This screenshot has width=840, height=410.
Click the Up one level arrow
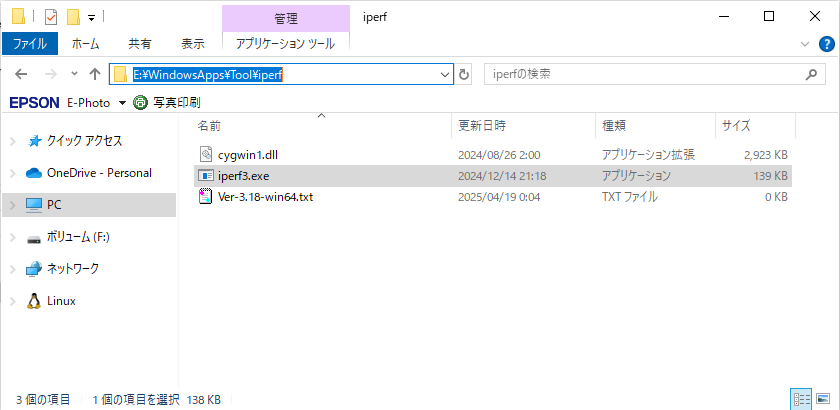[x=95, y=75]
